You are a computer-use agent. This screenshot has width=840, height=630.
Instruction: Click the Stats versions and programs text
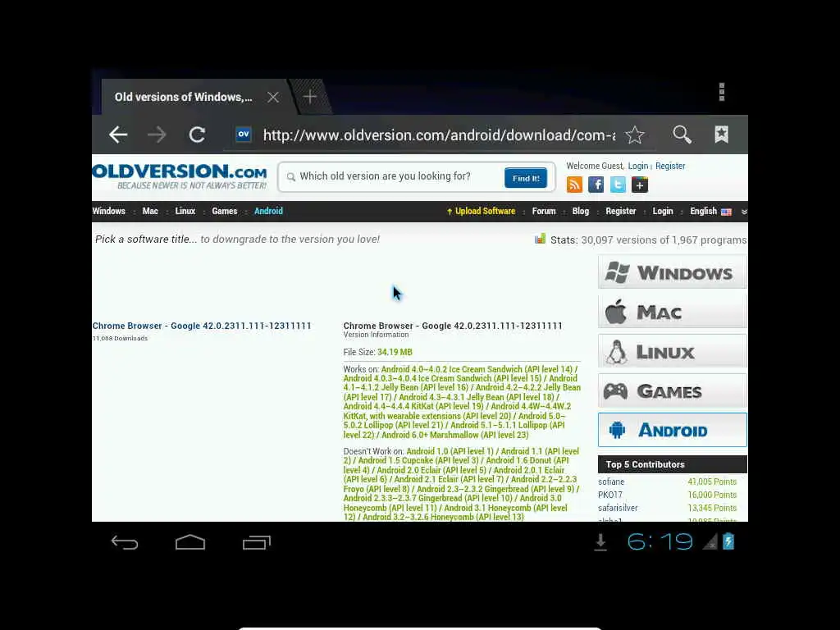click(x=648, y=240)
